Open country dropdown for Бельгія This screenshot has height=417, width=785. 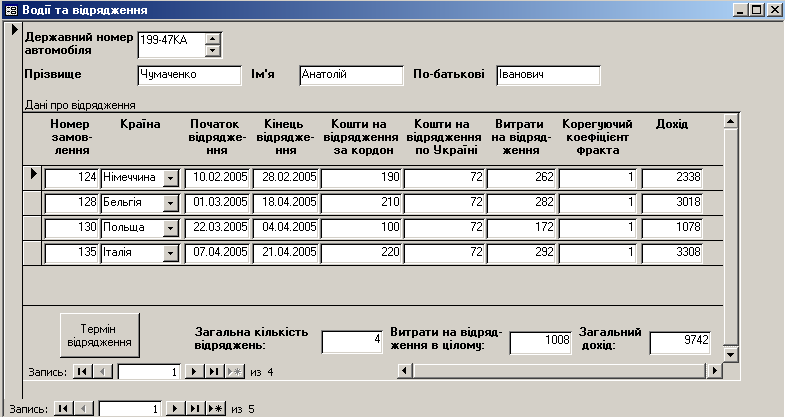tap(171, 203)
